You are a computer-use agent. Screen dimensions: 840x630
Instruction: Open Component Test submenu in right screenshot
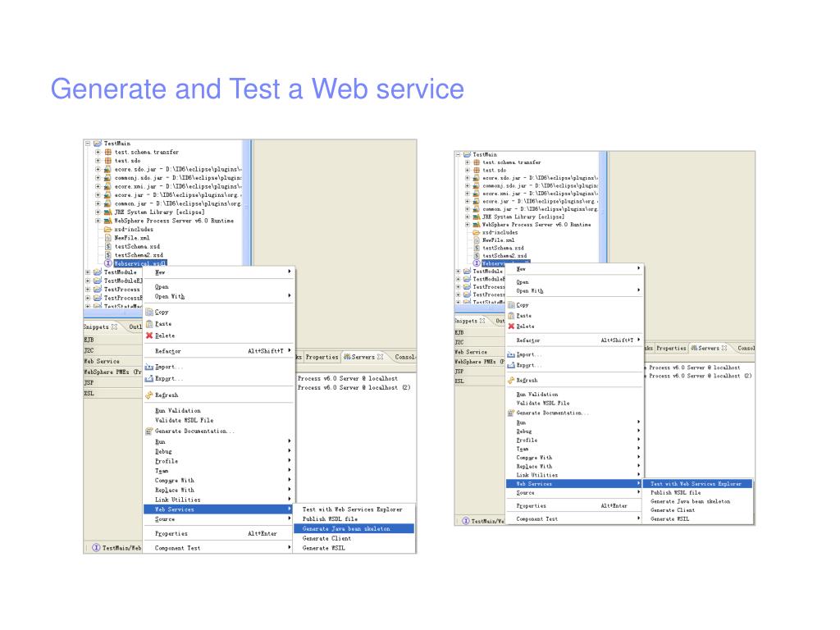(x=573, y=519)
